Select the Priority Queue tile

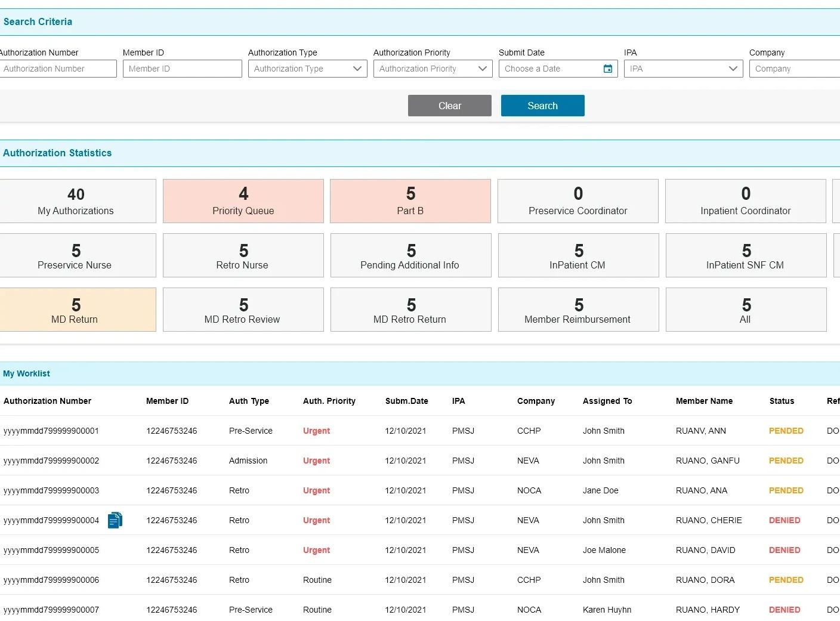click(243, 201)
